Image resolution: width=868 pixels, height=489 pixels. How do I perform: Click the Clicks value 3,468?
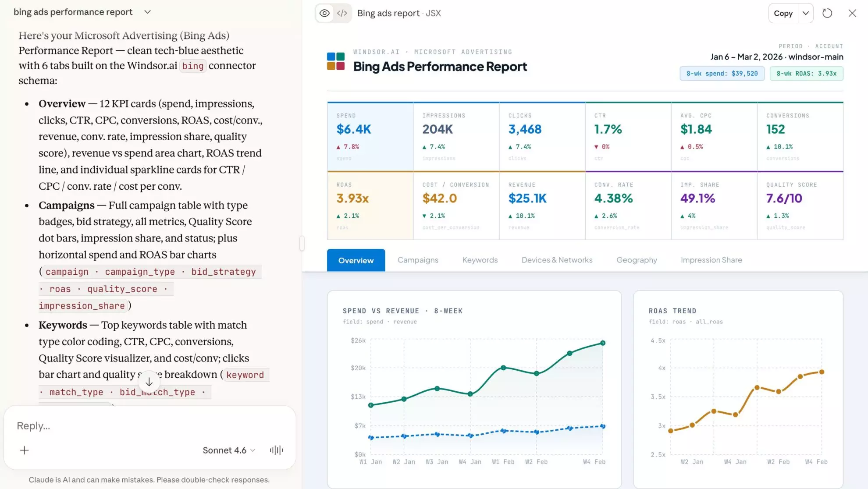(525, 129)
